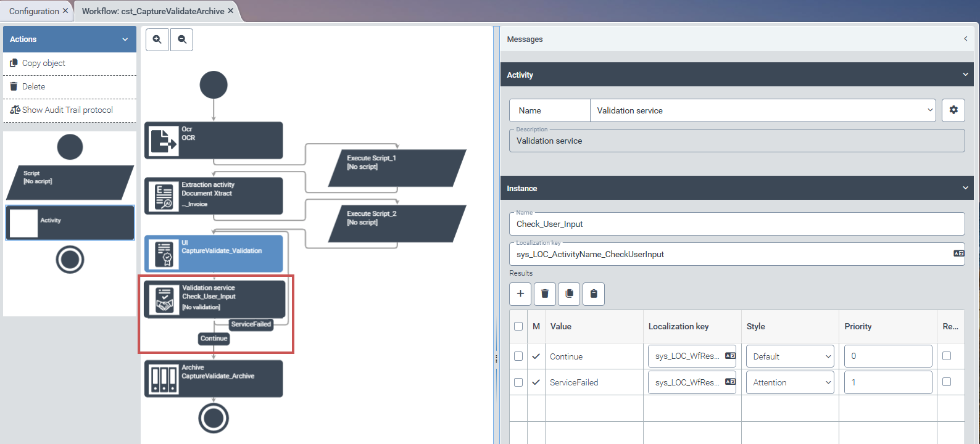The image size is (980, 444).
Task: Check the Continue row selection checkbox
Action: click(518, 356)
